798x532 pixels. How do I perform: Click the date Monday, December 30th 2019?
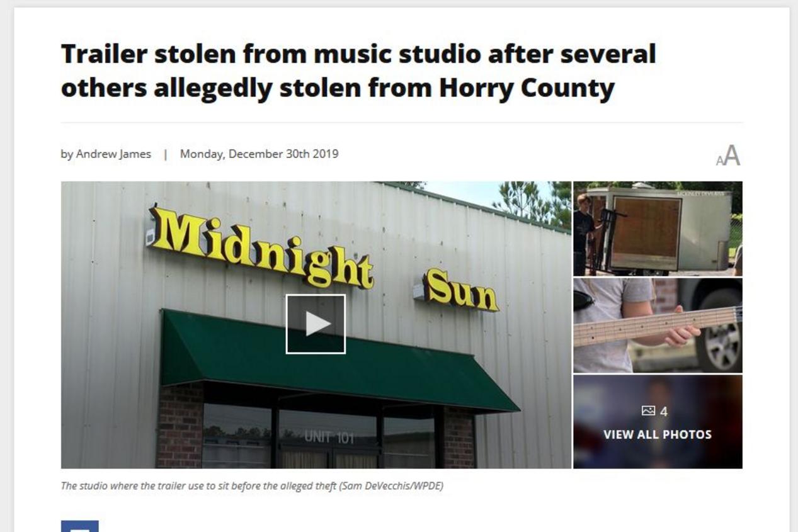tap(259, 154)
